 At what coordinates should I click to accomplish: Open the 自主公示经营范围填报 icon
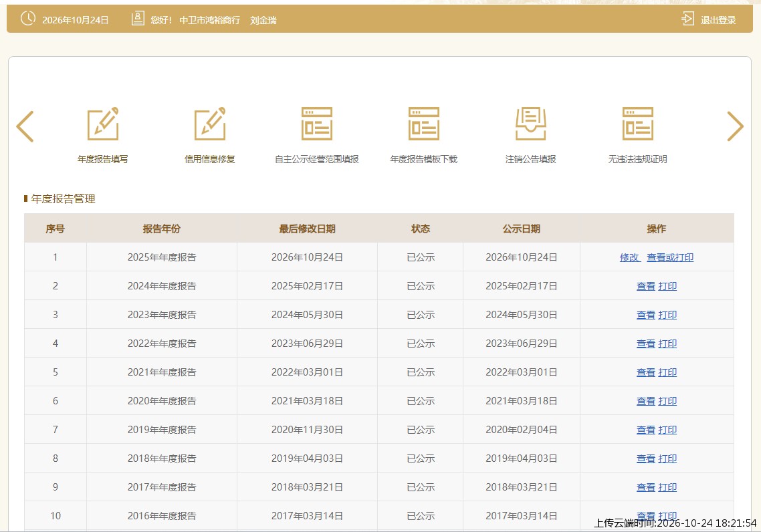[x=317, y=124]
